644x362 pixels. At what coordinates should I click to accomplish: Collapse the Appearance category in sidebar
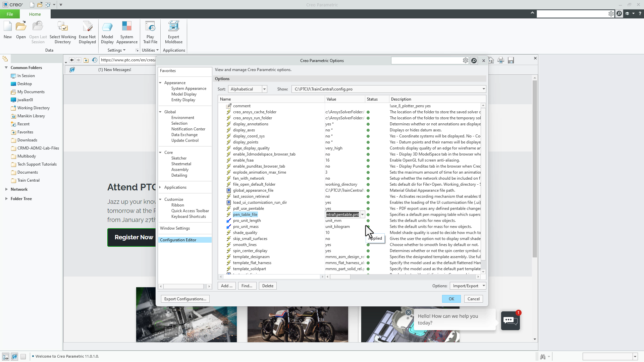160,83
